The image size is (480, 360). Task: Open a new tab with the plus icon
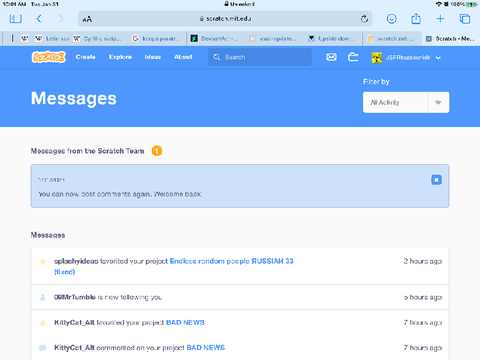click(x=440, y=19)
